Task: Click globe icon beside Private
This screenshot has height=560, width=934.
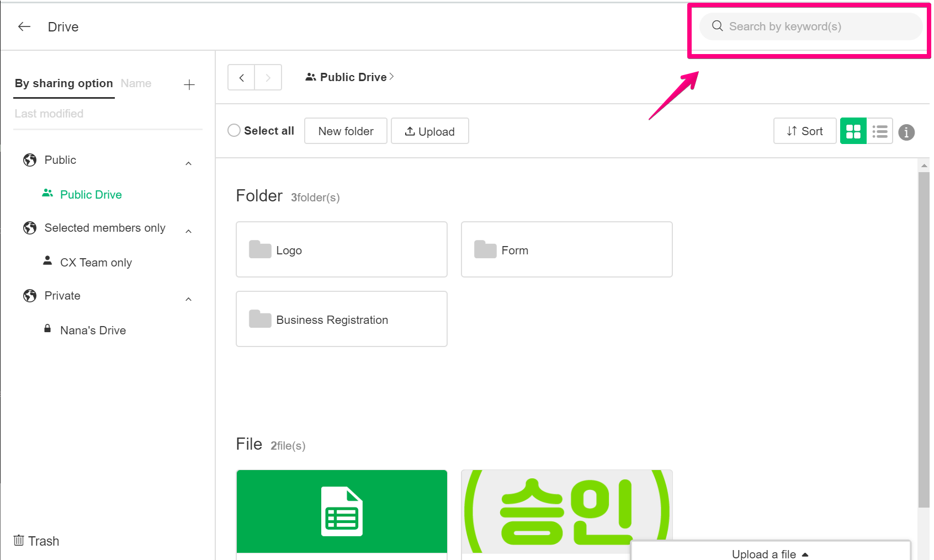Action: 30,296
